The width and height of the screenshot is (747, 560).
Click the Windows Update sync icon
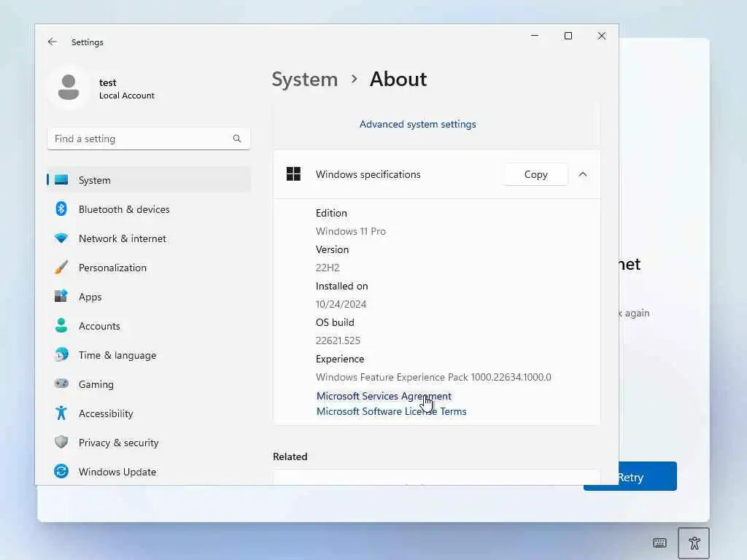tap(61, 472)
